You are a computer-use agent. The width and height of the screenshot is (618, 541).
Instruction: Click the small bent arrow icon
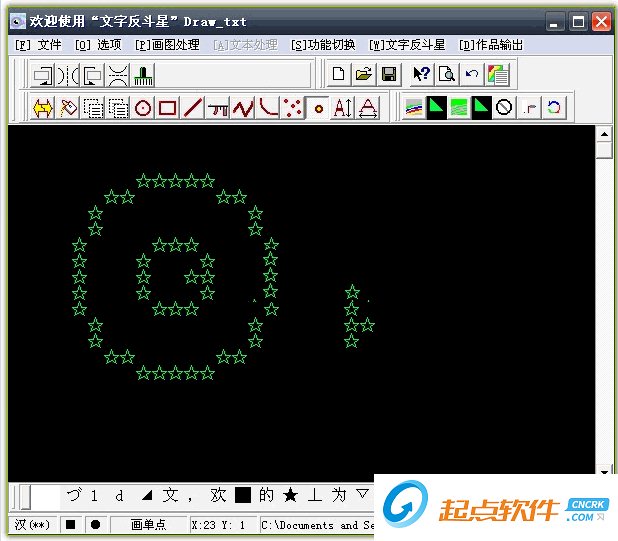click(x=529, y=108)
